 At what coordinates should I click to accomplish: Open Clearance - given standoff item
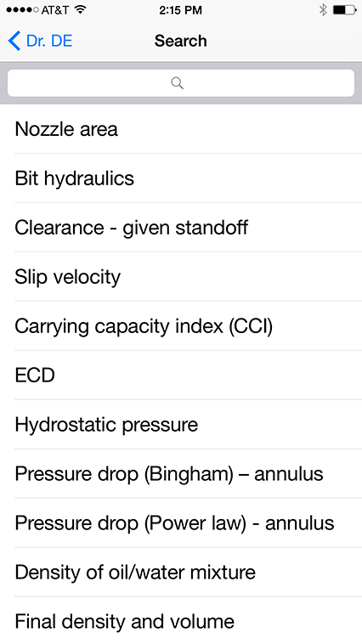point(181,228)
